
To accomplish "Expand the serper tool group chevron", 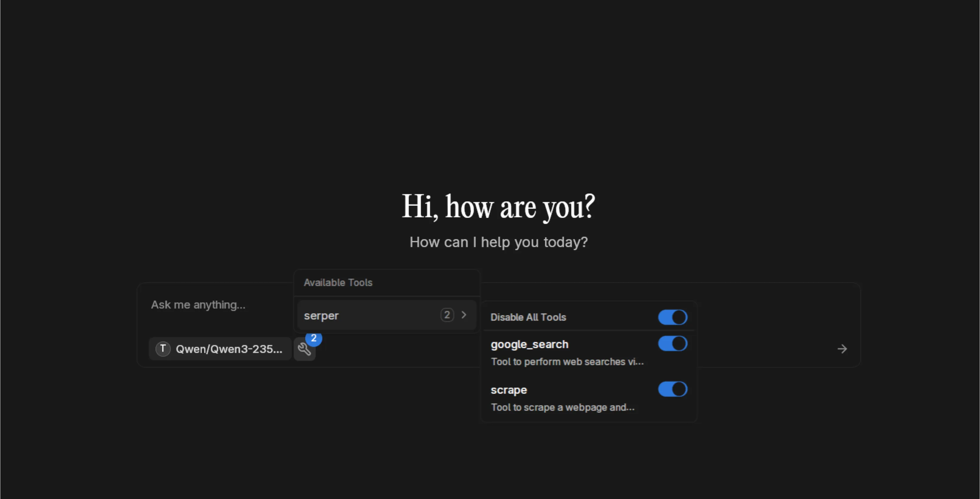I will click(464, 315).
